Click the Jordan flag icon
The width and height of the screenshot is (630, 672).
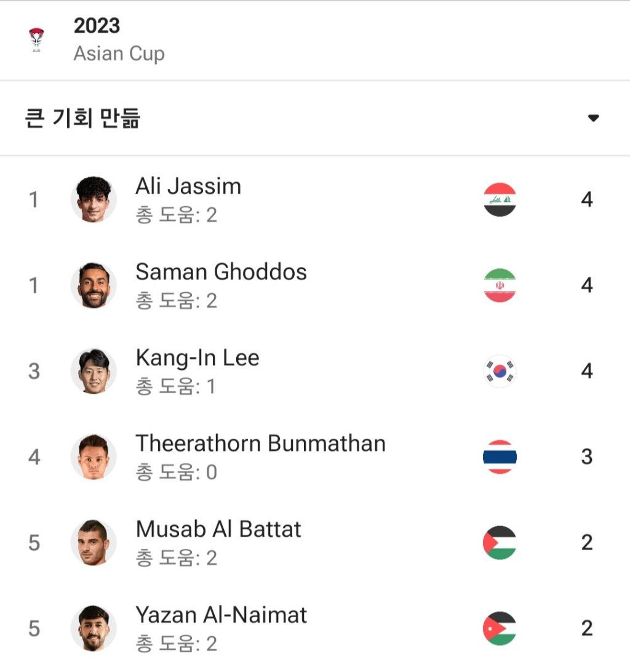(500, 628)
